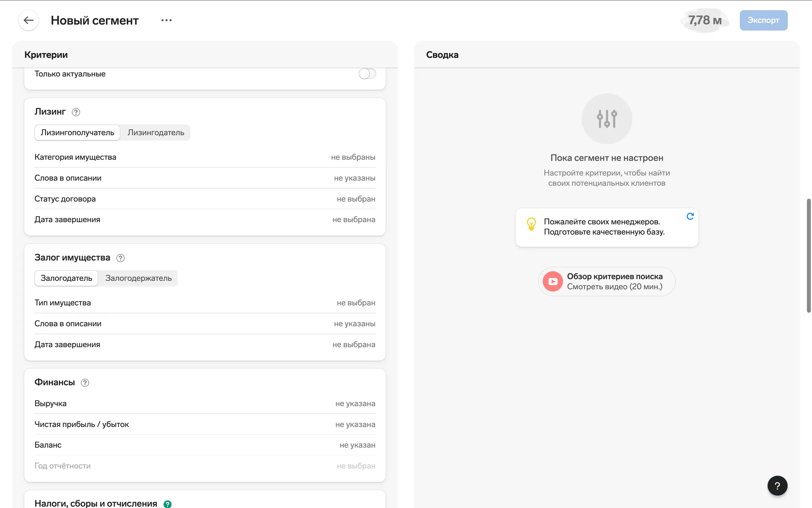This screenshot has width=812, height=508.
Task: Click the Сводка panel header
Action: coord(607,54)
